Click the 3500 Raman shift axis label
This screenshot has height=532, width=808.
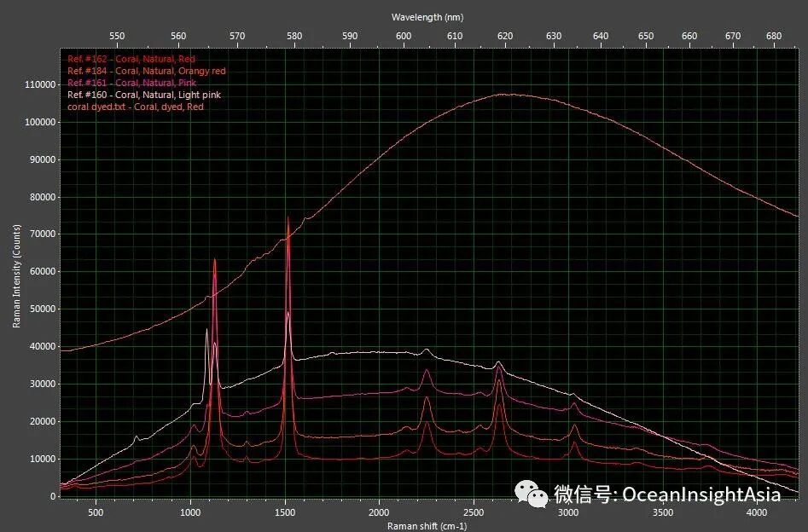point(663,512)
